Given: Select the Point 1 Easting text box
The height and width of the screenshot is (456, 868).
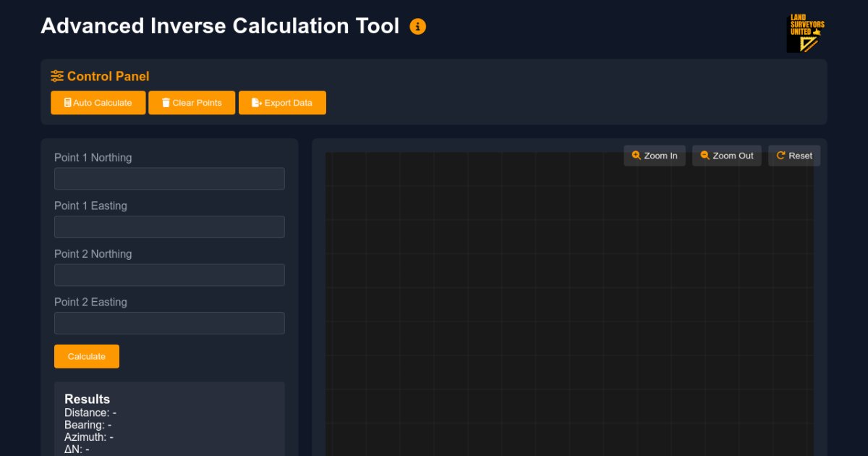Looking at the screenshot, I should tap(169, 227).
